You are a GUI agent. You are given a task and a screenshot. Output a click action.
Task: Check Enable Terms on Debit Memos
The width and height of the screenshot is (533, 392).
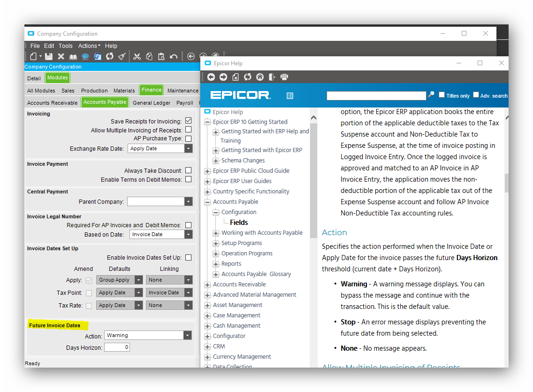[x=189, y=179]
